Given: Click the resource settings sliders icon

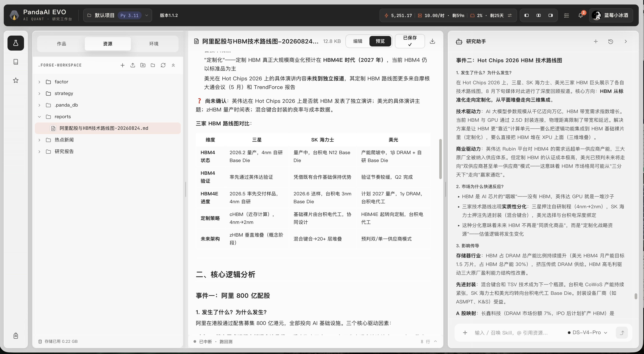Looking at the screenshot, I should click(510, 15).
